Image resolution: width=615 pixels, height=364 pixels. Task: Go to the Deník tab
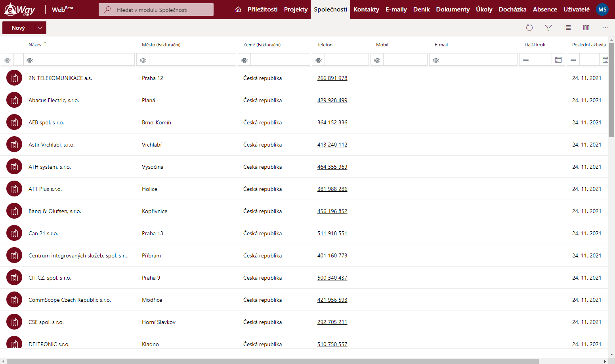point(421,10)
